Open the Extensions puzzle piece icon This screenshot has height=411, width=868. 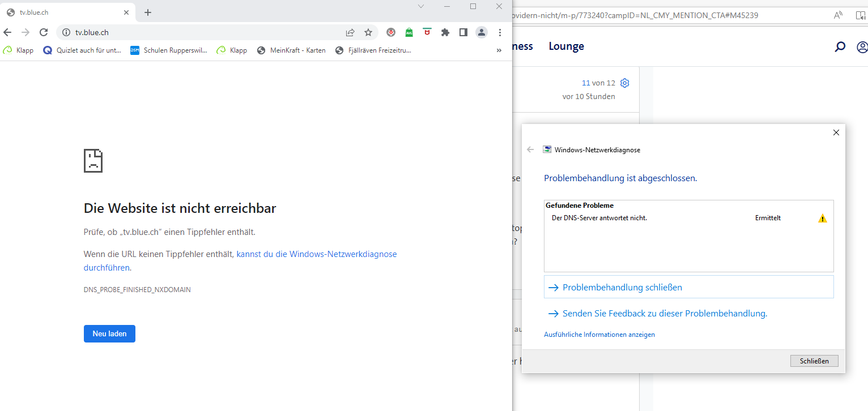point(445,32)
